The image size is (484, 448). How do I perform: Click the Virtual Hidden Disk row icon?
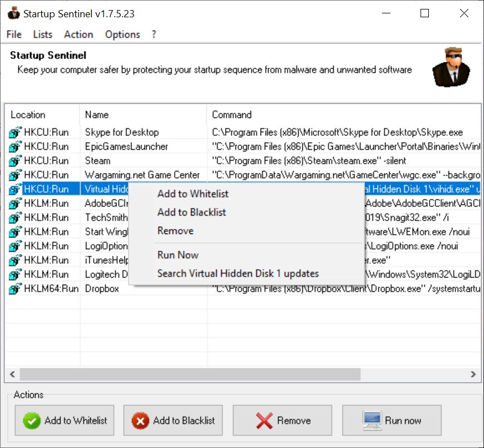15,189
